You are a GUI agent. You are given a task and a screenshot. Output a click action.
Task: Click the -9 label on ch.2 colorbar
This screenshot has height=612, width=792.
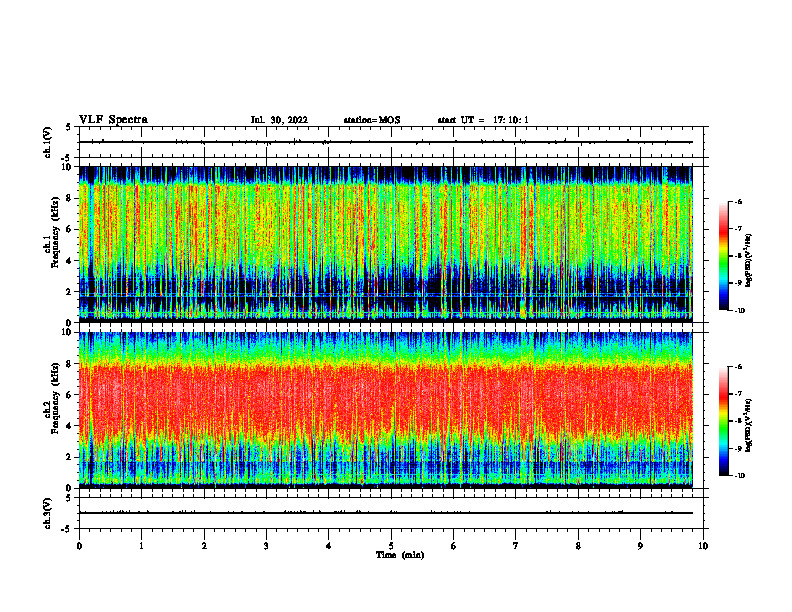click(x=738, y=448)
